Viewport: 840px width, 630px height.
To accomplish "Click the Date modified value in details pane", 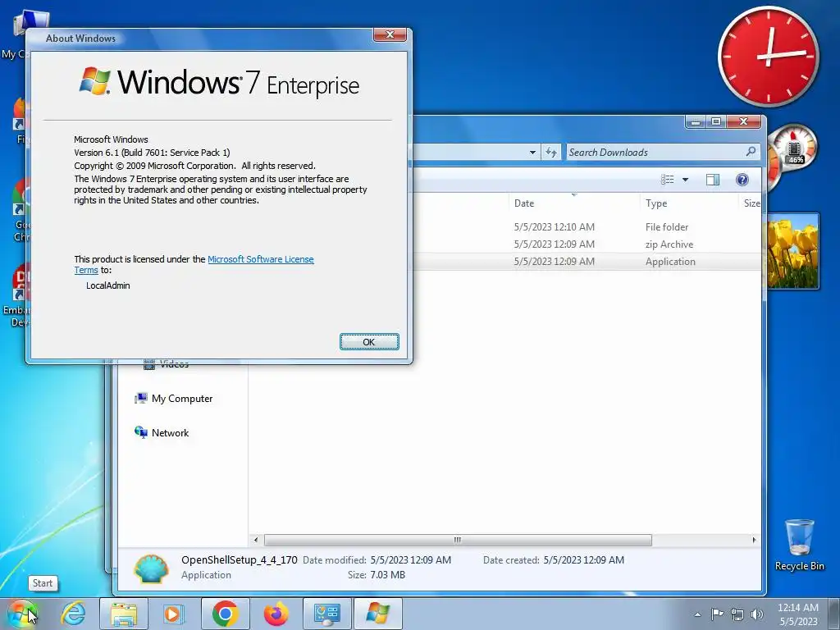I will coord(410,559).
